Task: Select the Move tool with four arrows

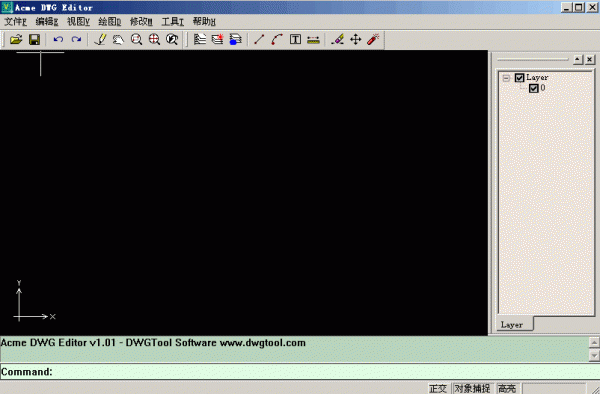Action: (x=355, y=39)
